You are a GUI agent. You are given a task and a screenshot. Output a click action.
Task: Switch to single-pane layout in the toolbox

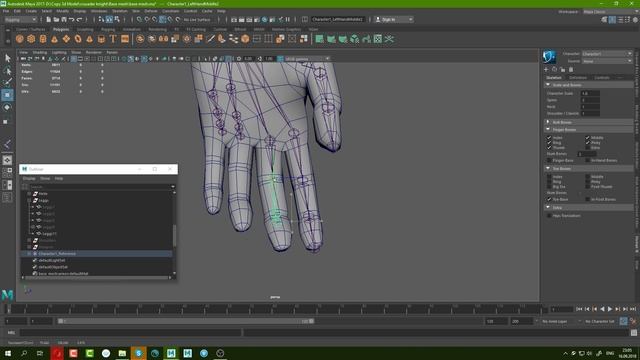tap(7, 160)
